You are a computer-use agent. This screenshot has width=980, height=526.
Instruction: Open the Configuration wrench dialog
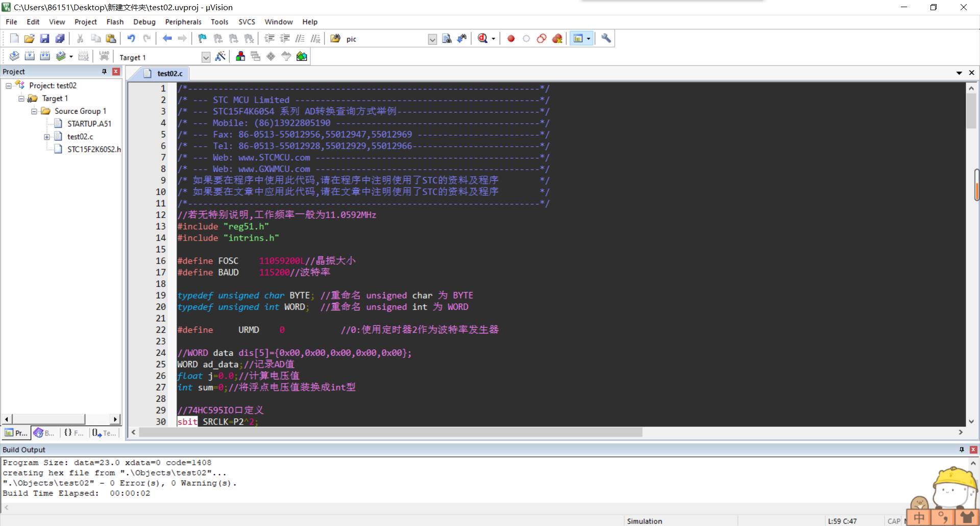tap(605, 38)
